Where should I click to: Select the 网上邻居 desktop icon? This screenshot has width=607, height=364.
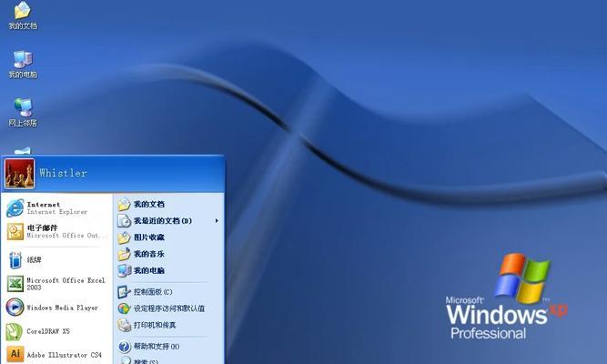[23, 113]
